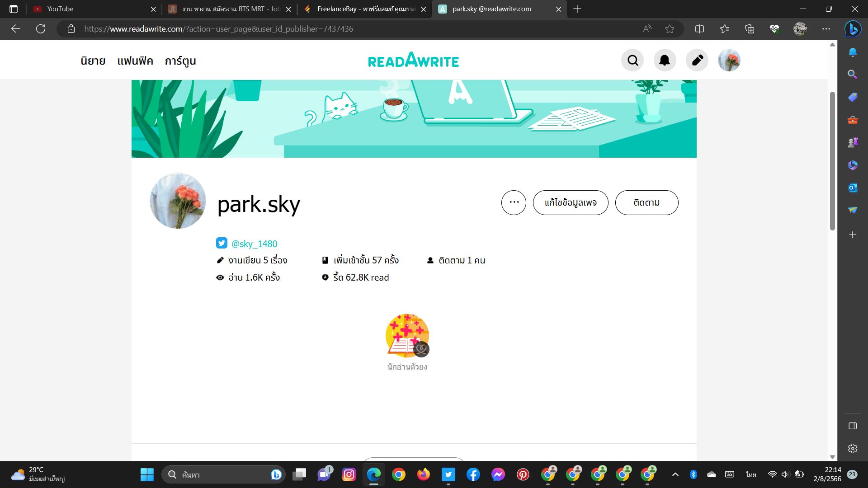This screenshot has width=868, height=488.
Task: Click the page vertical scrollbar thumb
Action: tap(832, 160)
